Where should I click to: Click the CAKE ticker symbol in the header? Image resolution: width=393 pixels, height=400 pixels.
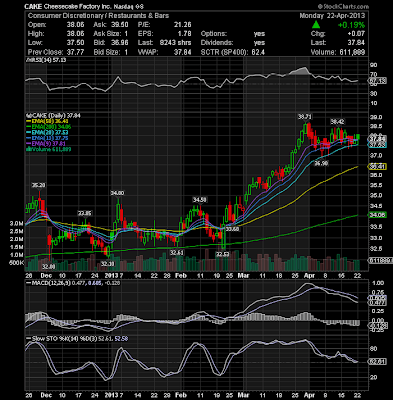pyautogui.click(x=33, y=6)
